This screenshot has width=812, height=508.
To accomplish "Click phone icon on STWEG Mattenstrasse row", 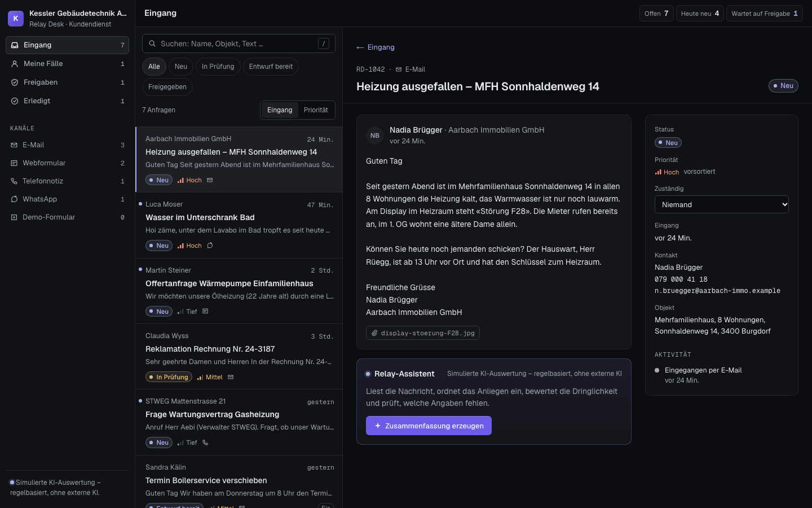I will [x=205, y=443].
